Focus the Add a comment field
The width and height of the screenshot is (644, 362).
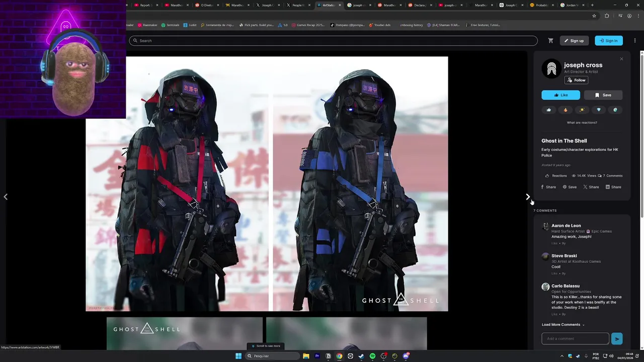(575, 339)
